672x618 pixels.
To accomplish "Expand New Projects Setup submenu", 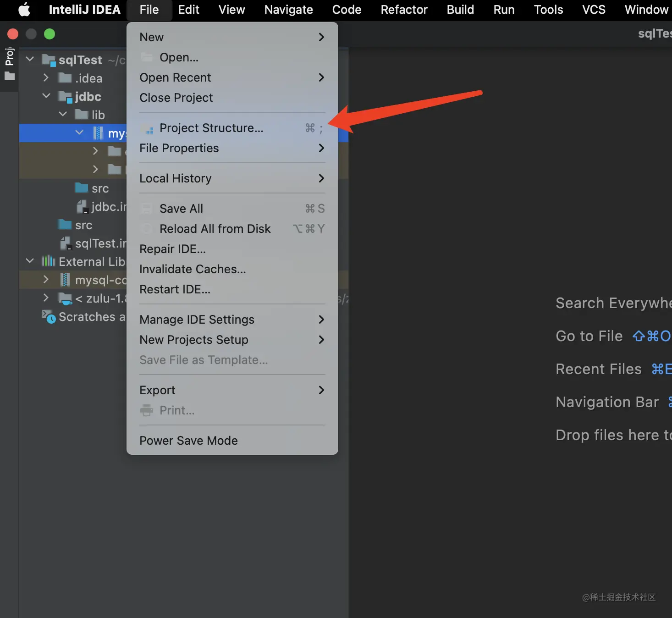I will pos(232,340).
